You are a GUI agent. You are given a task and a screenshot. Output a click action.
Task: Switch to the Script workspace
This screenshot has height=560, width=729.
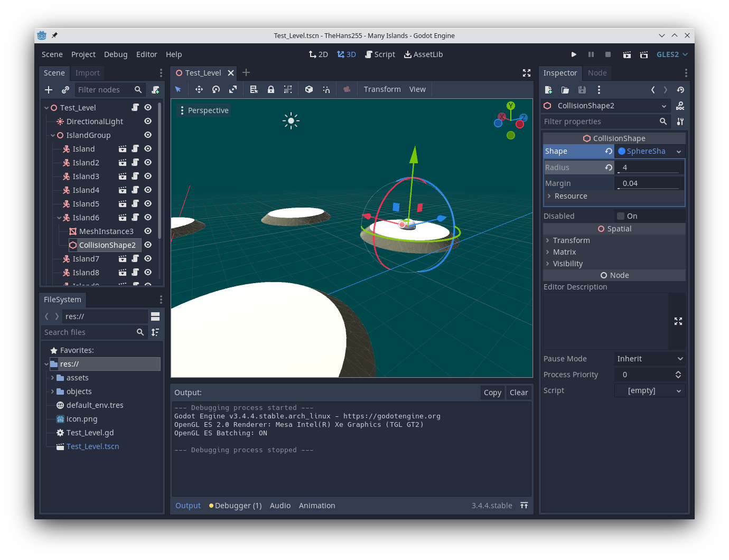(x=380, y=54)
